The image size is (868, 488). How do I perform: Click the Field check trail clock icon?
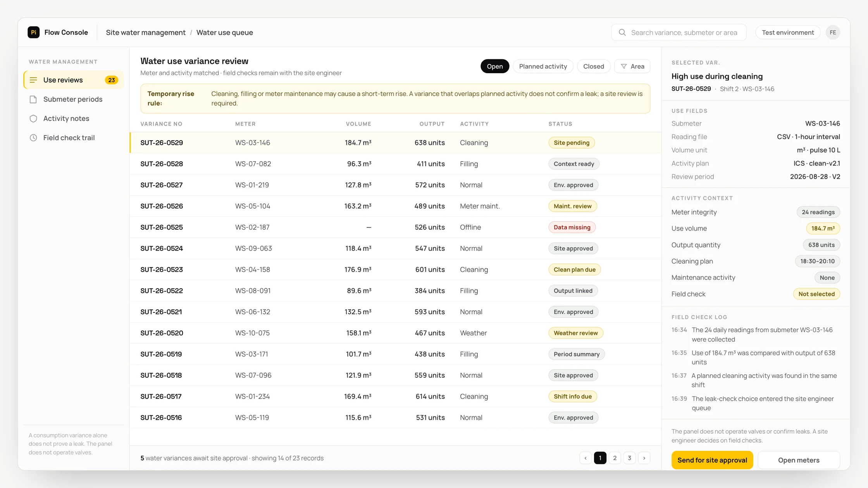click(x=33, y=138)
